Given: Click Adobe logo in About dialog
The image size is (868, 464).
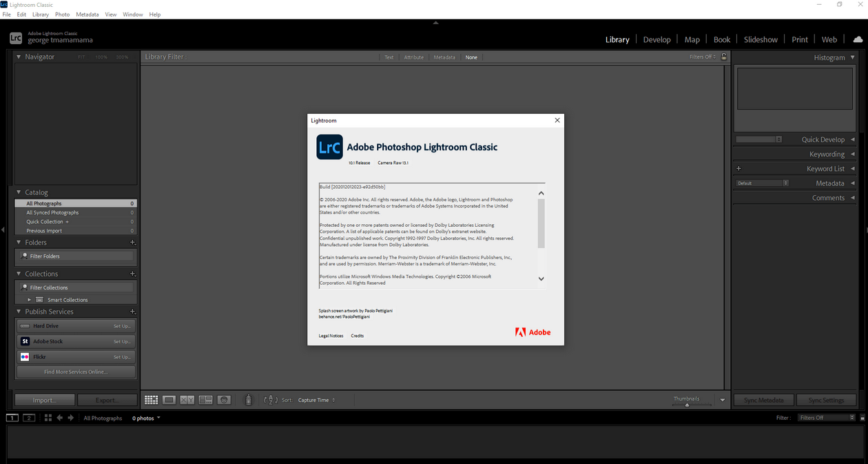Looking at the screenshot, I should point(533,332).
